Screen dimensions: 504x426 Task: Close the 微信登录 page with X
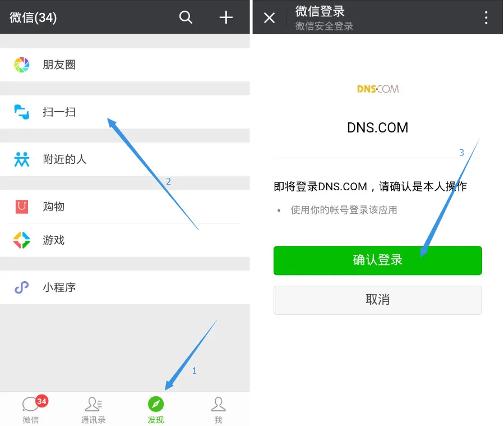269,18
